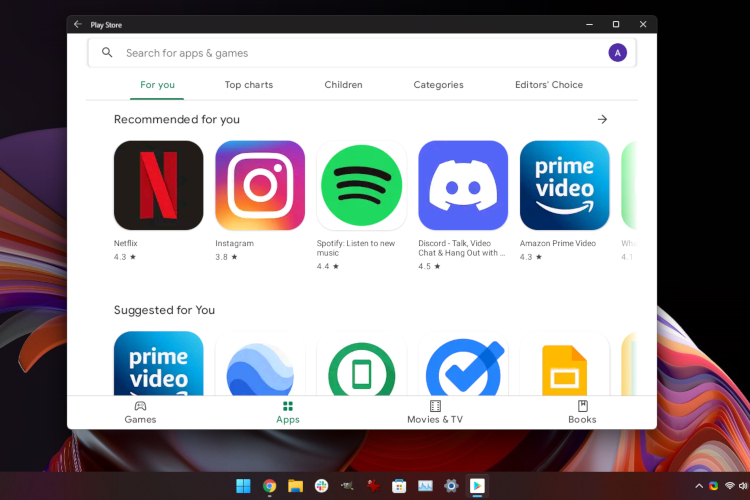750x500 pixels.
Task: Open the account avatar 'A'
Action: point(617,53)
